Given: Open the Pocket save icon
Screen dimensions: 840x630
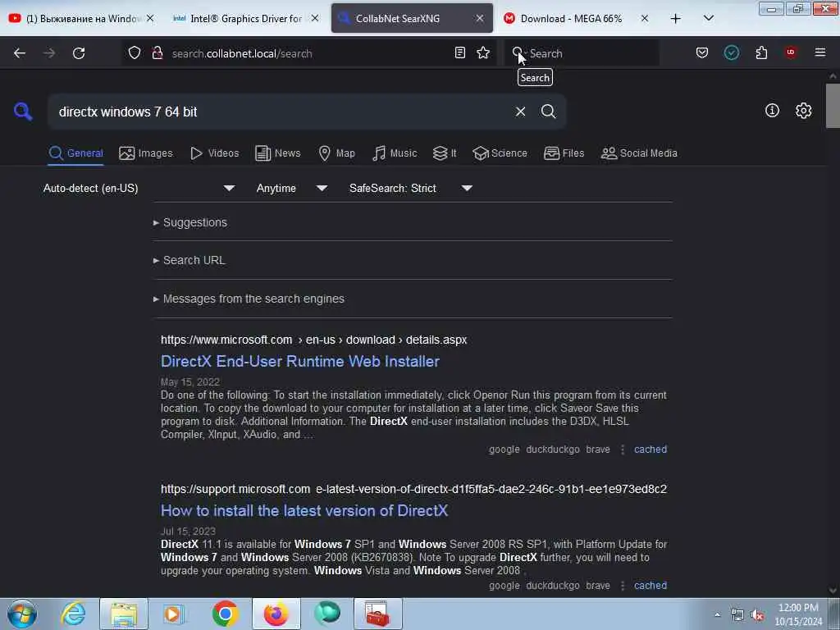Looking at the screenshot, I should [x=702, y=53].
